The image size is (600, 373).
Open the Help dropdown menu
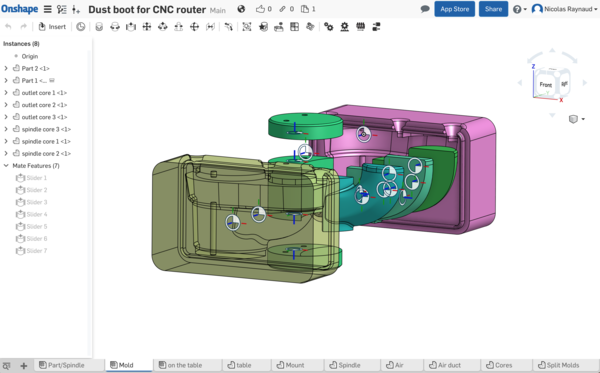(x=520, y=9)
